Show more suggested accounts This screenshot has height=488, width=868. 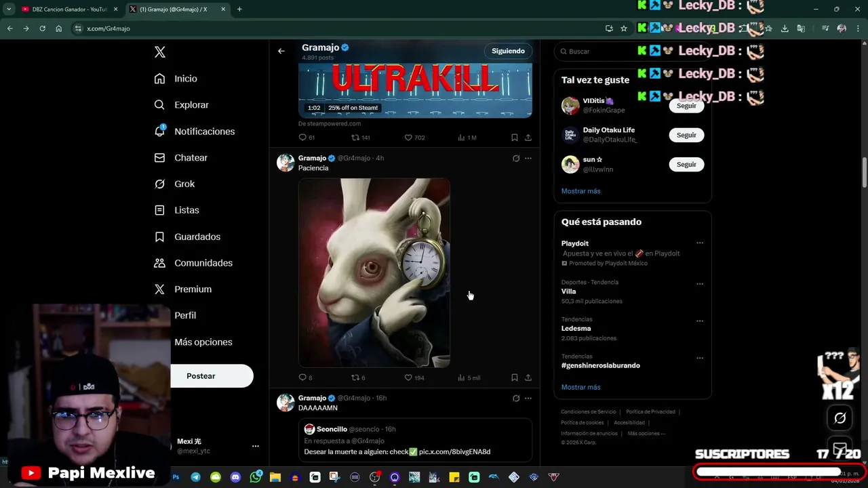click(x=581, y=191)
